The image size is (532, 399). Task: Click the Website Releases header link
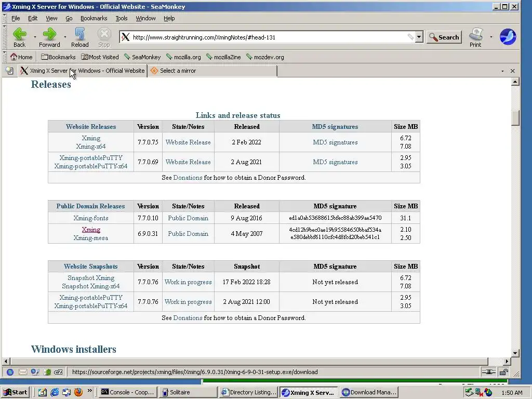click(91, 127)
